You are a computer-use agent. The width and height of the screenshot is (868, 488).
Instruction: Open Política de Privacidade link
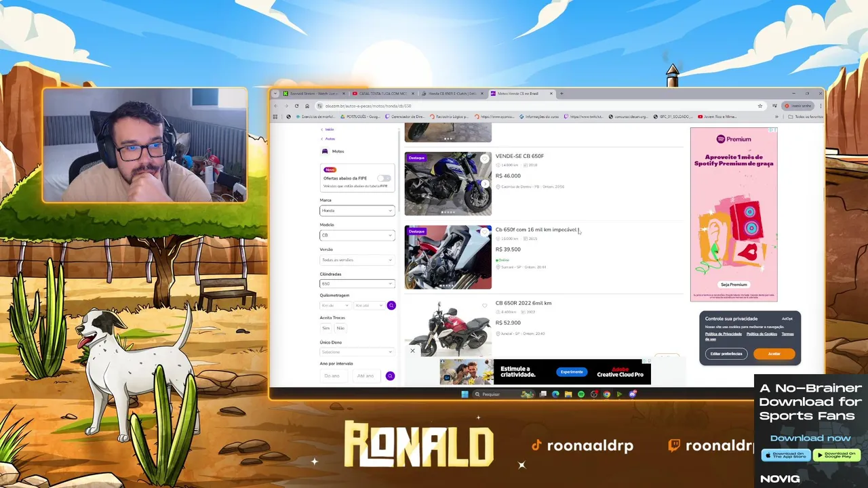[x=724, y=334]
